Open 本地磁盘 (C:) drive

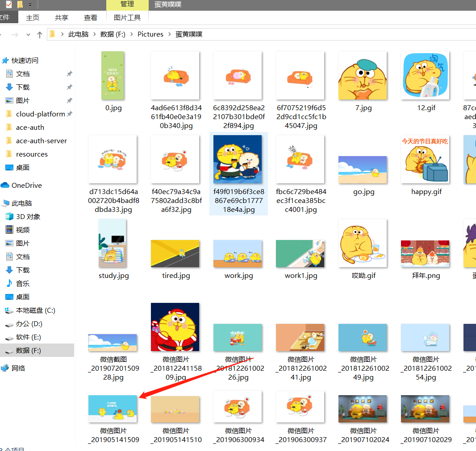pos(36,310)
